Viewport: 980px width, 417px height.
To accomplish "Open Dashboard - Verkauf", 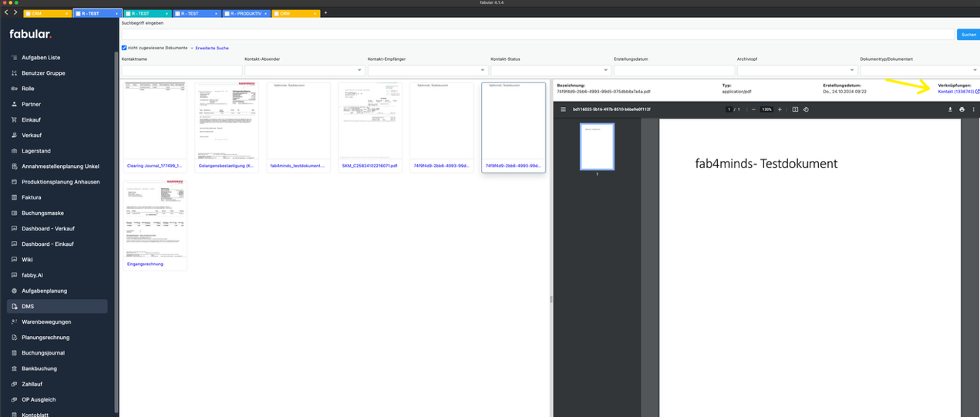I will point(57,228).
